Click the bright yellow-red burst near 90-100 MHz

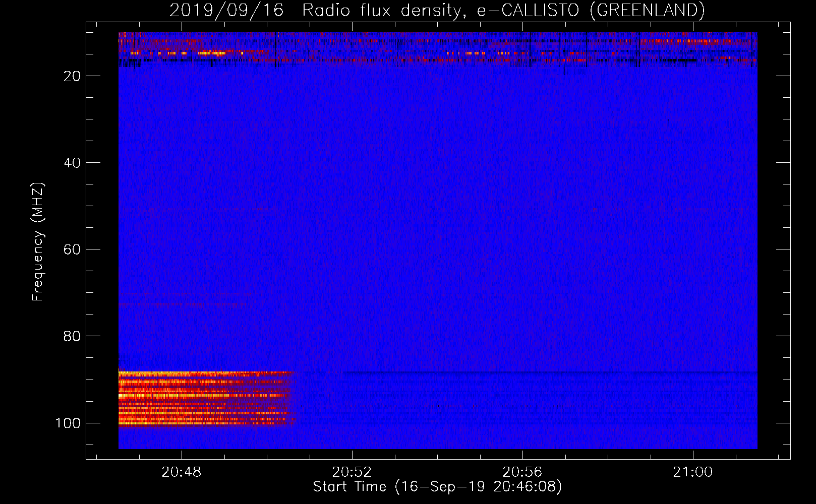(207, 398)
